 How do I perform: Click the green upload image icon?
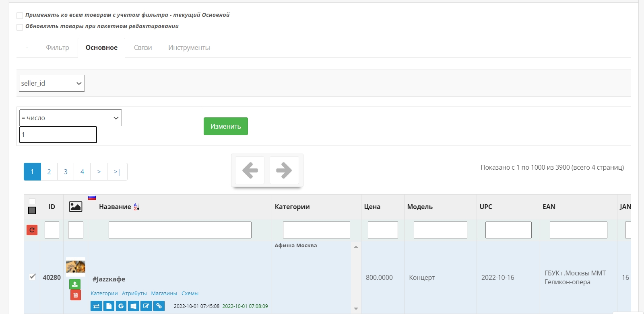pyautogui.click(x=75, y=284)
